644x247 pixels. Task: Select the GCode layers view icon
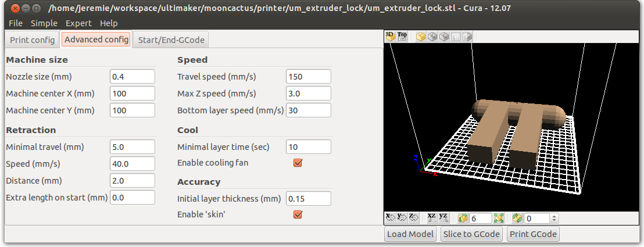tap(456, 37)
